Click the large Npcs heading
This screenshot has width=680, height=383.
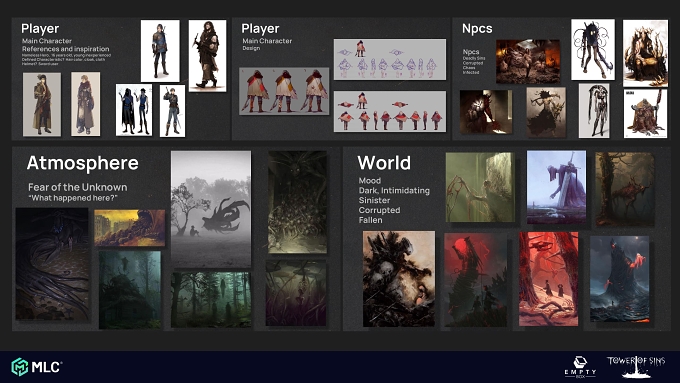click(477, 29)
